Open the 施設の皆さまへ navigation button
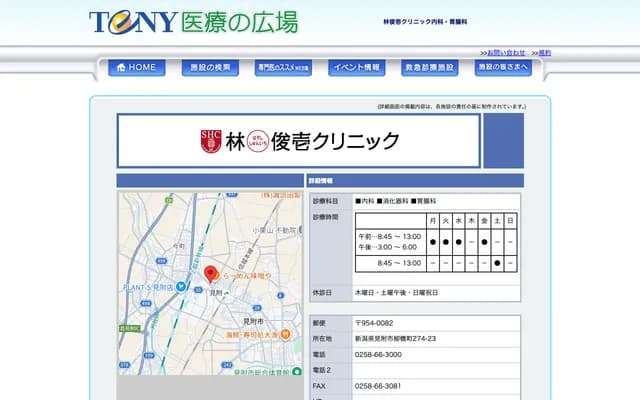 [x=503, y=68]
